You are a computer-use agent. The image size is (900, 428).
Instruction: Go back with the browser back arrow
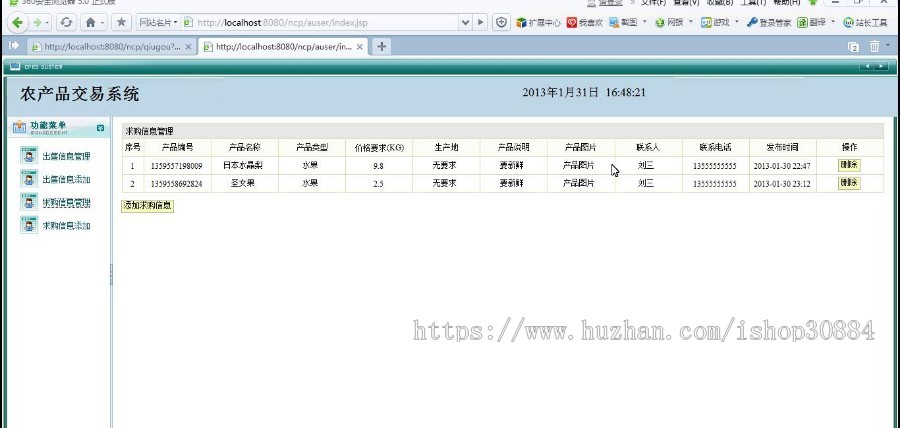click(17, 23)
